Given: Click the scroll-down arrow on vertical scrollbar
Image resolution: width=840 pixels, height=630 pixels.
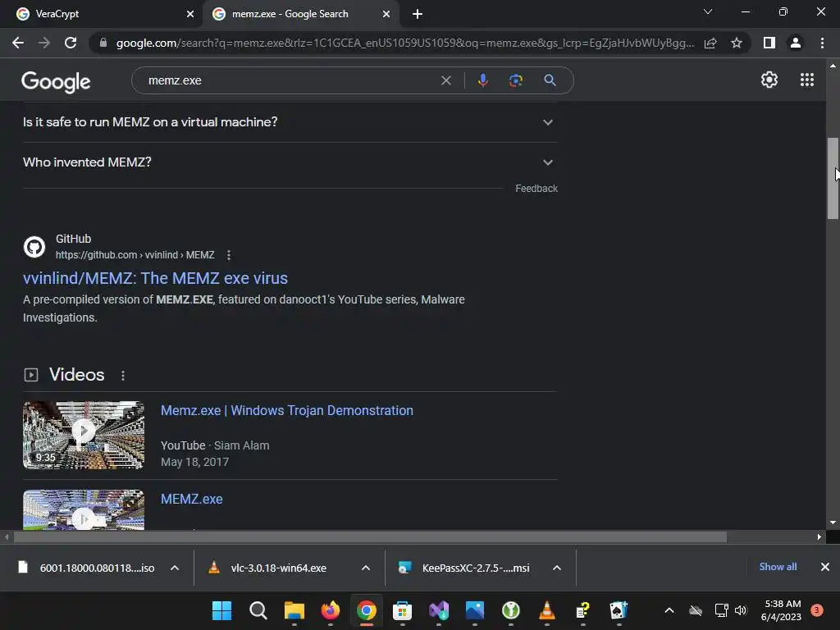Looking at the screenshot, I should (833, 523).
